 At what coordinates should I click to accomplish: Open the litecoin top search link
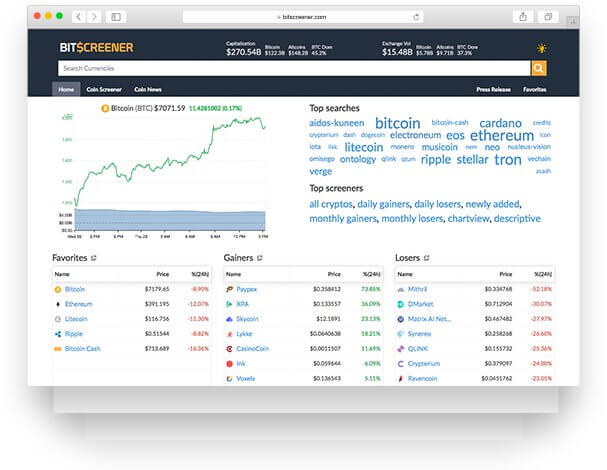coord(364,147)
